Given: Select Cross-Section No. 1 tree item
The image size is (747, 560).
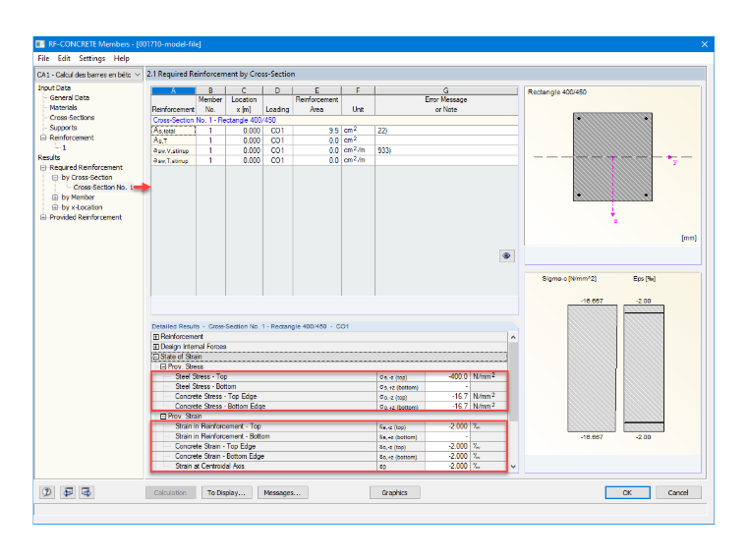Looking at the screenshot, I should click(x=103, y=187).
